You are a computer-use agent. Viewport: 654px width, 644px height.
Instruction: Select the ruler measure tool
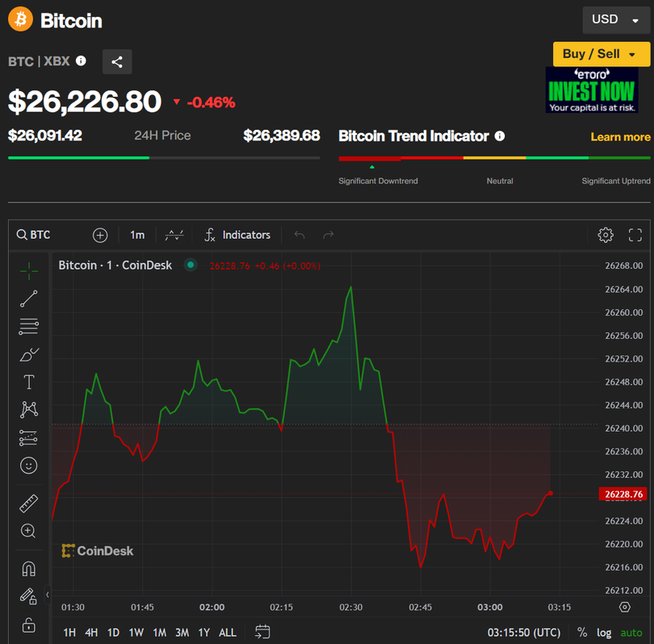pos(29,504)
